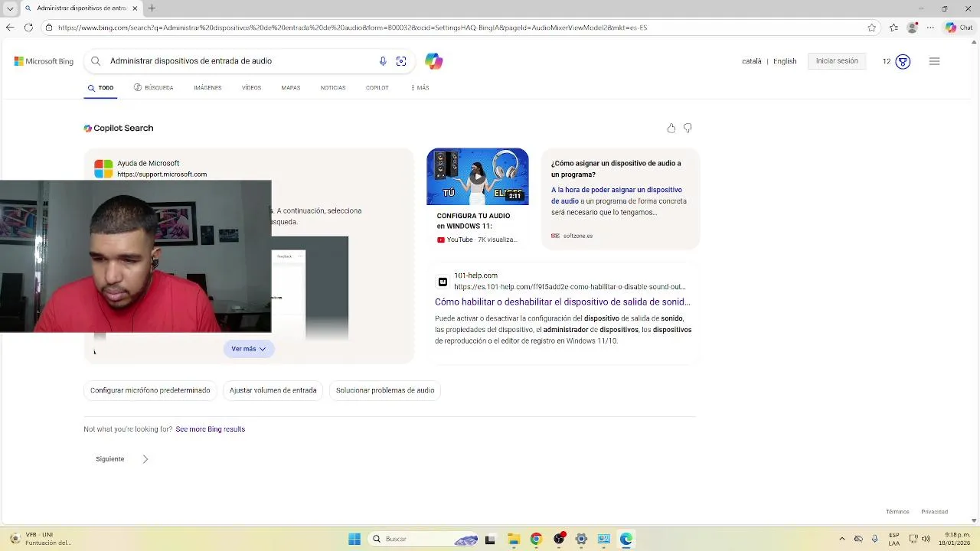Play the CONFIGURA TU AUDIO video thumbnail
The height and width of the screenshot is (551, 980).
[x=478, y=177]
